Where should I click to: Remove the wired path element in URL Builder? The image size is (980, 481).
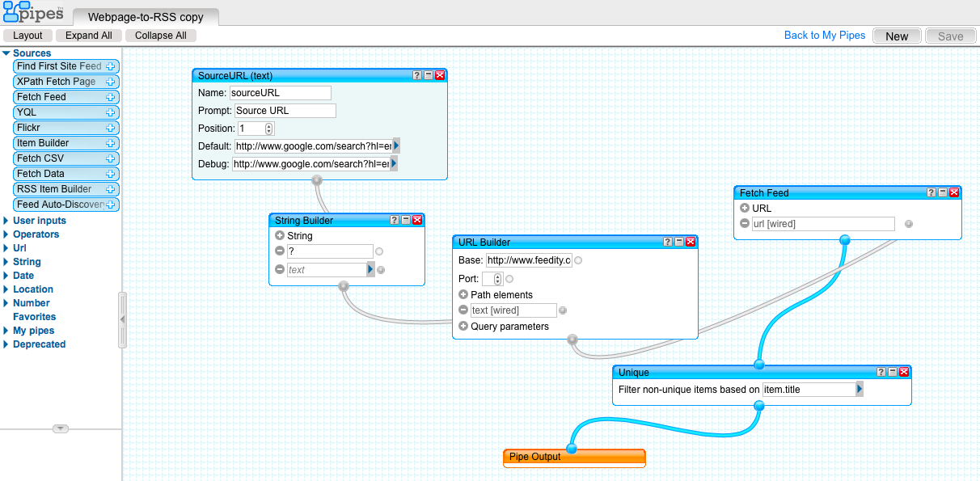pos(463,310)
